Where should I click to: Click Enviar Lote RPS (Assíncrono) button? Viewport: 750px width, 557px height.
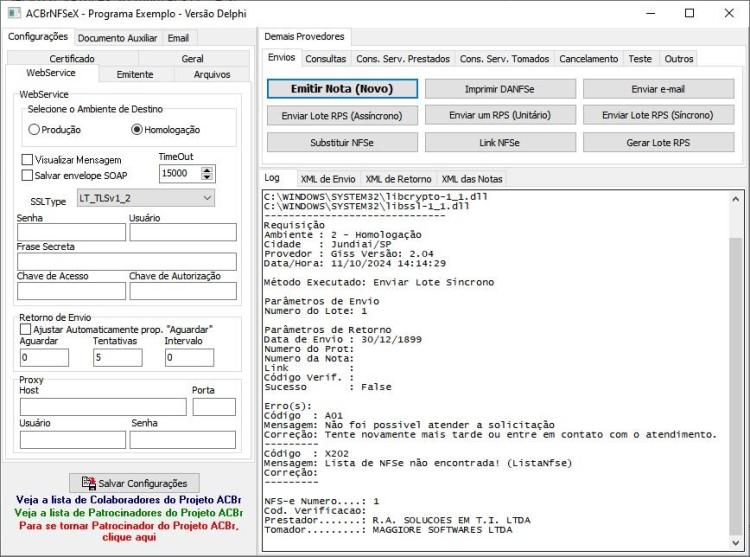pyautogui.click(x=342, y=115)
